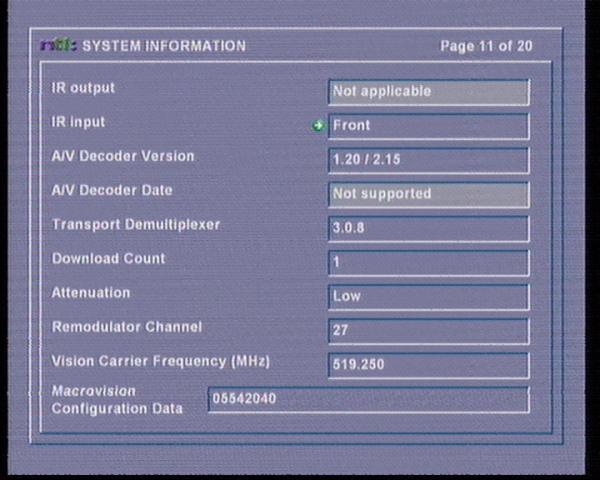Screen dimensions: 600x480
Task: Choose the Remodulator Channel field showing 27
Action: 428,331
